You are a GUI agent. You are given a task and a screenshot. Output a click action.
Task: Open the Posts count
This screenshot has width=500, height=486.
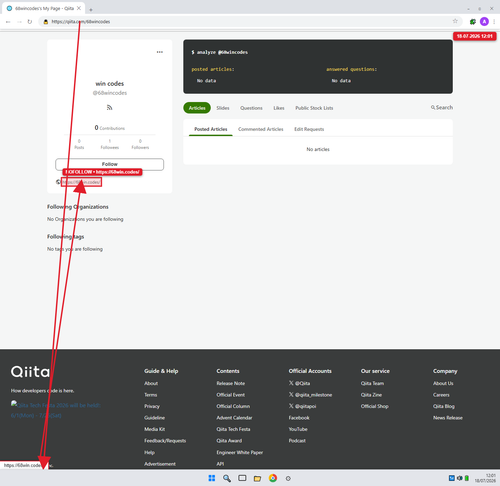click(79, 144)
